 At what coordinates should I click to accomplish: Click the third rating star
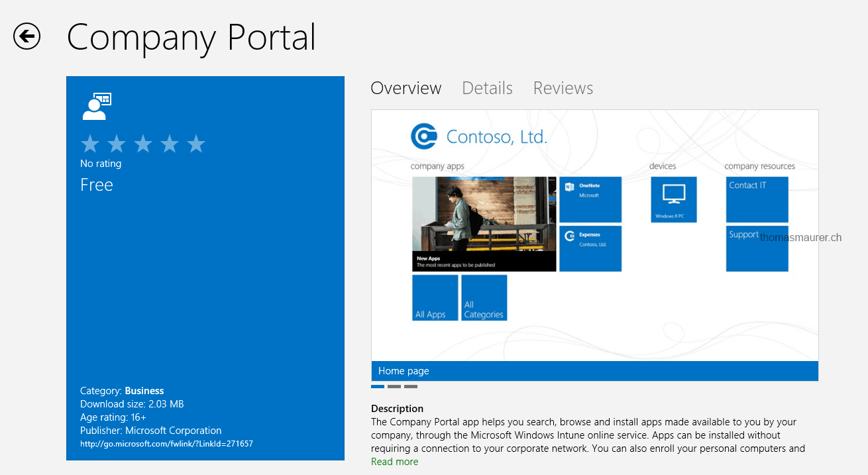tap(143, 143)
